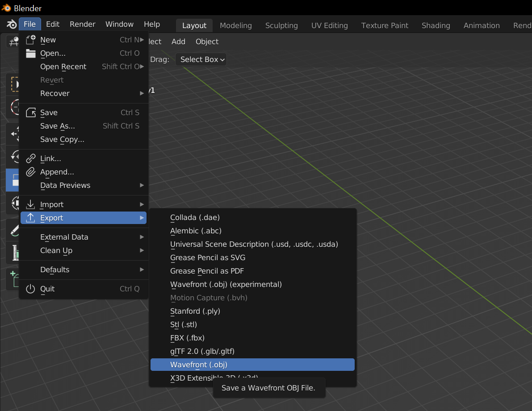Switch to the Shading workspace tab
Viewport: 532px width, 411px height.
436,26
